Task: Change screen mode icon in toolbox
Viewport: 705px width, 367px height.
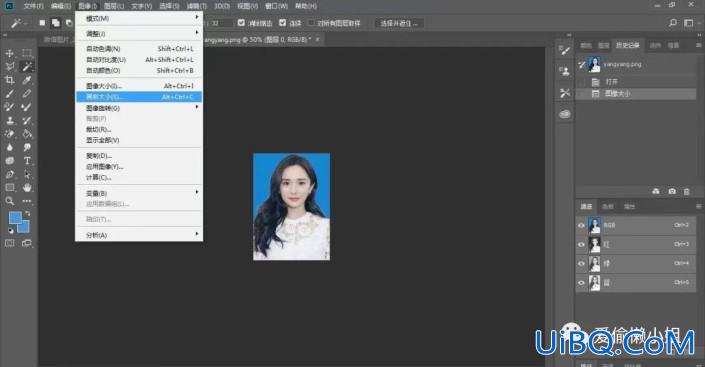Action: tap(27, 243)
